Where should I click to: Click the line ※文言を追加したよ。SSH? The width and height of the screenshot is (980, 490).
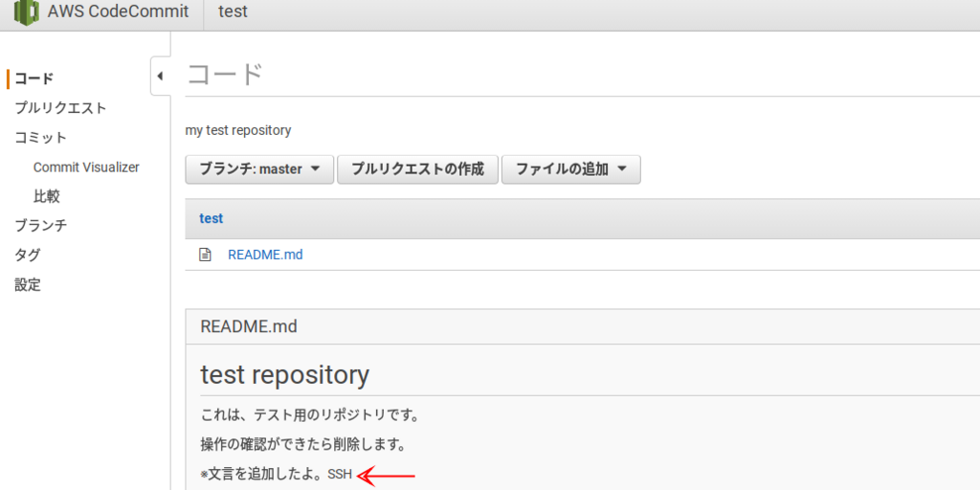point(277,475)
